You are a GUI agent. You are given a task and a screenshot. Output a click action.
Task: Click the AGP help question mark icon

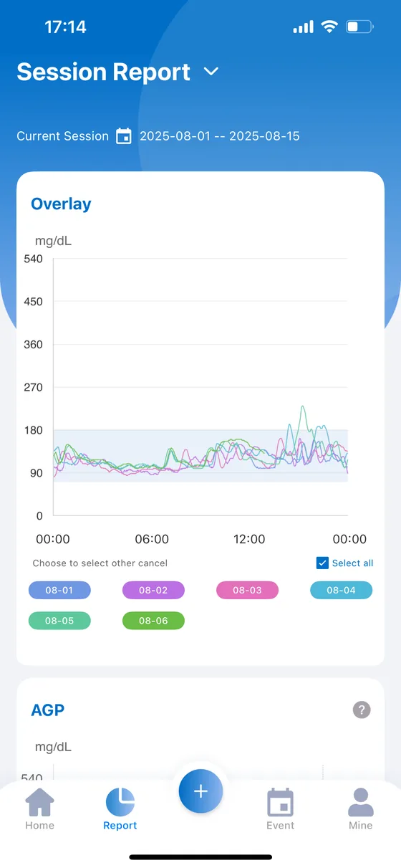(362, 710)
